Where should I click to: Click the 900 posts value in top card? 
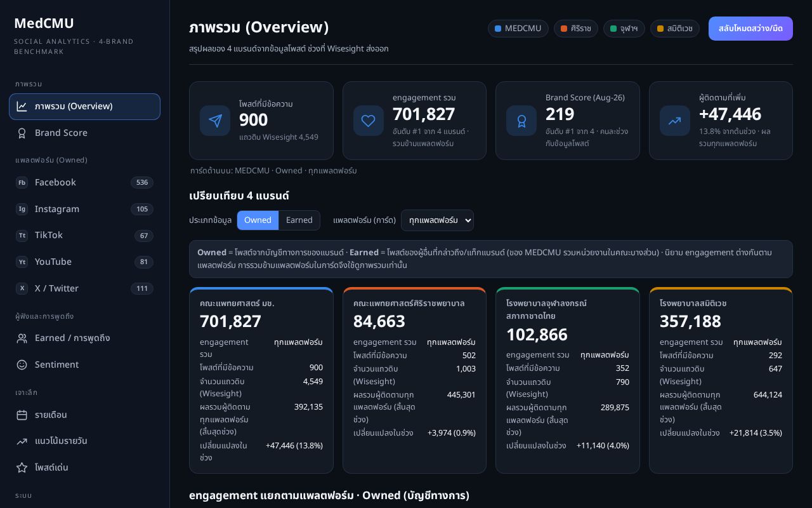click(253, 120)
